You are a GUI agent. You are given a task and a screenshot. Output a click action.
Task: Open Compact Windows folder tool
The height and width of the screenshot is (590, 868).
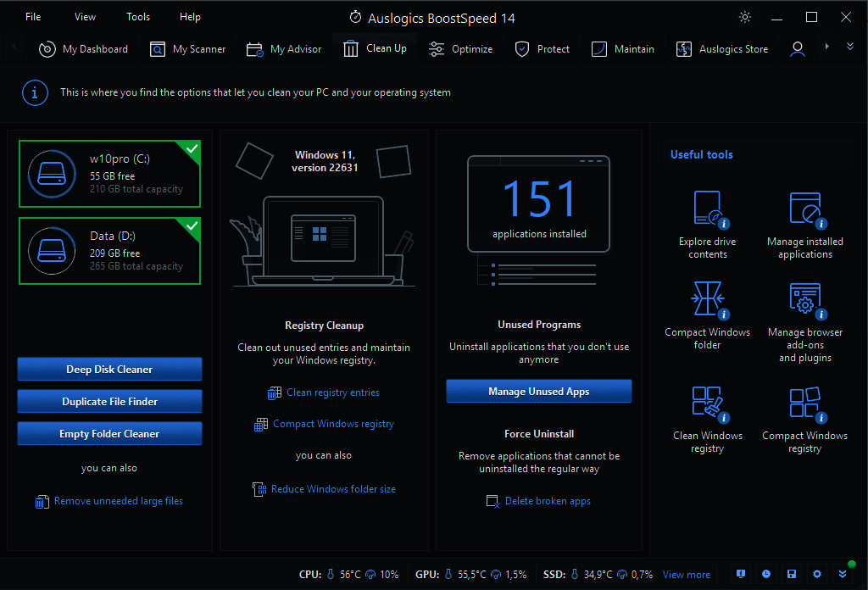coord(707,303)
